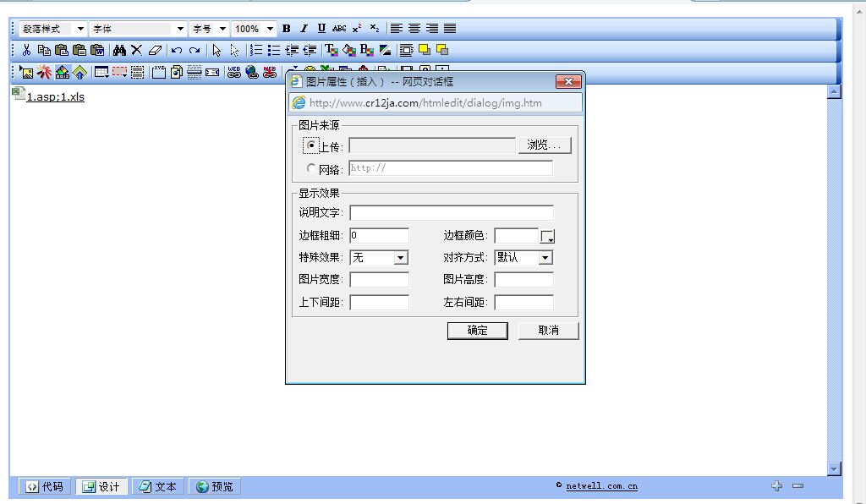Click the 图片宽度 image width field
Image resolution: width=866 pixels, height=504 pixels.
pos(380,280)
